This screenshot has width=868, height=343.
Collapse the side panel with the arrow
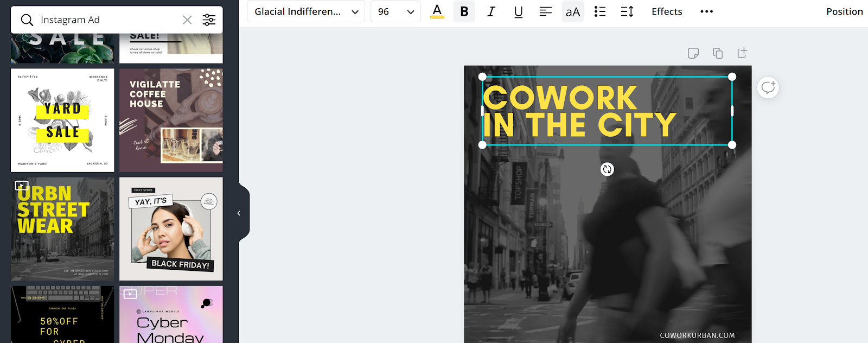pos(239,213)
